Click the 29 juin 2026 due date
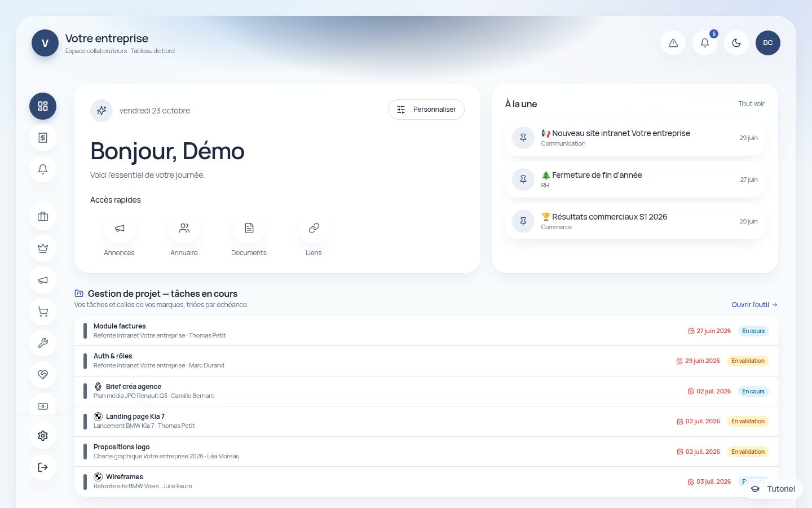The height and width of the screenshot is (508, 812). coord(698,361)
